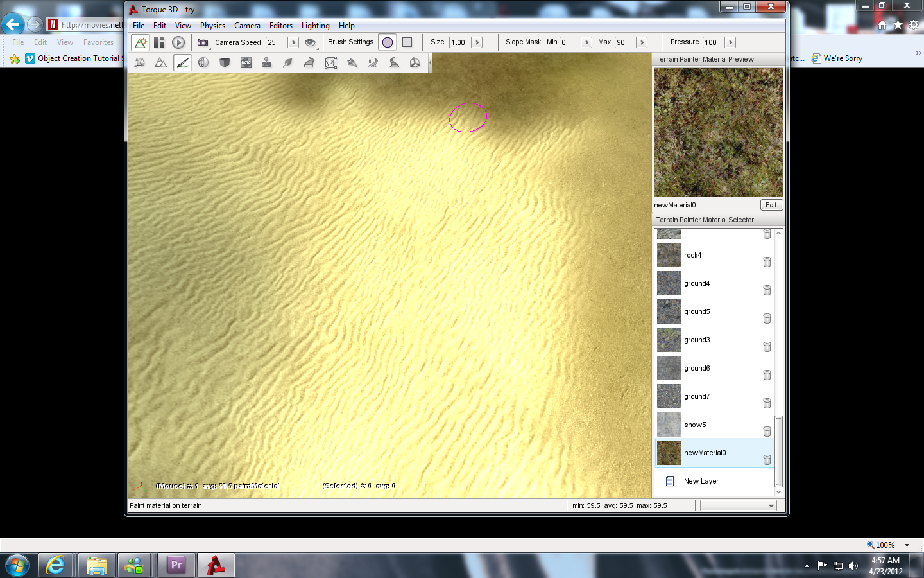Select the square brush shape
This screenshot has width=924, height=578.
[x=407, y=42]
